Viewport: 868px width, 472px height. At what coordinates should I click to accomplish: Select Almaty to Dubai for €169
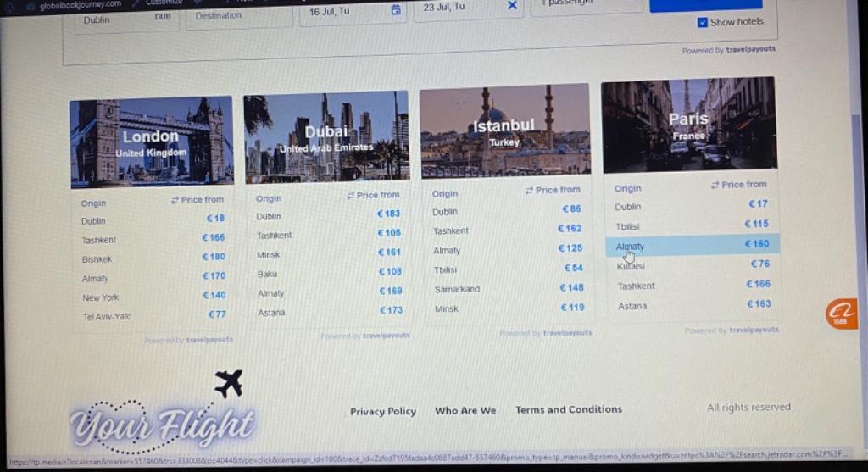coord(330,292)
